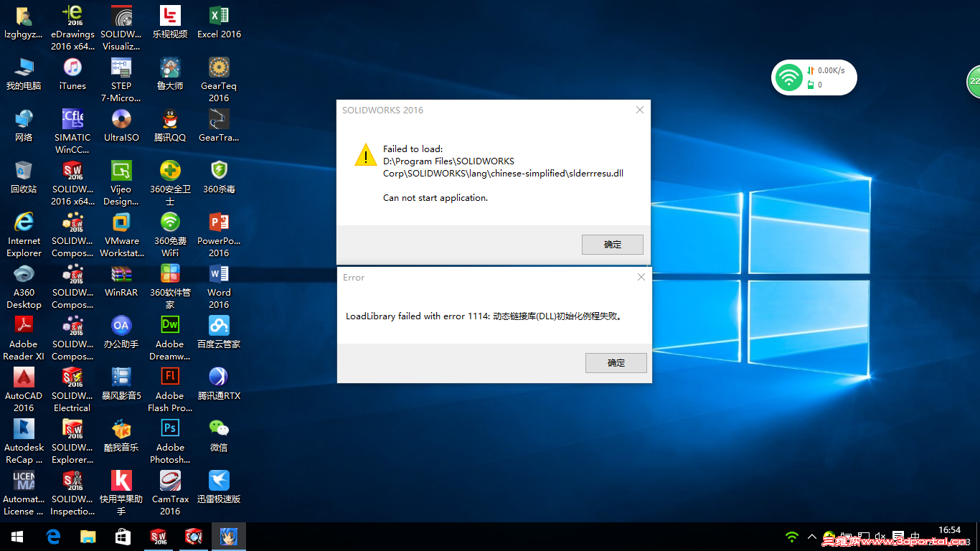Click the SOLIDWORKS 2016 taskbar icon
The image size is (980, 551).
158,537
